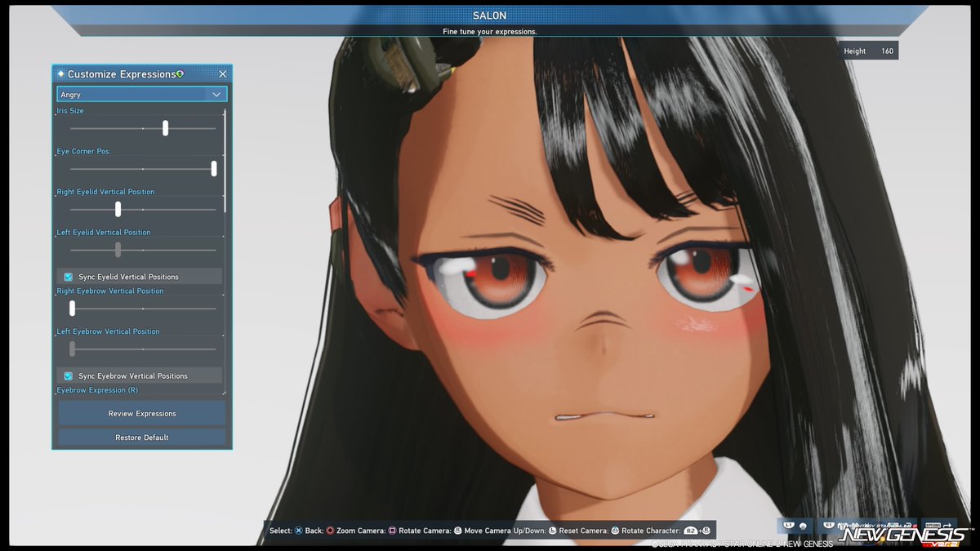Click the gem icon beside Customize Expressions title
Image resolution: width=980 pixels, height=551 pixels.
click(x=180, y=73)
